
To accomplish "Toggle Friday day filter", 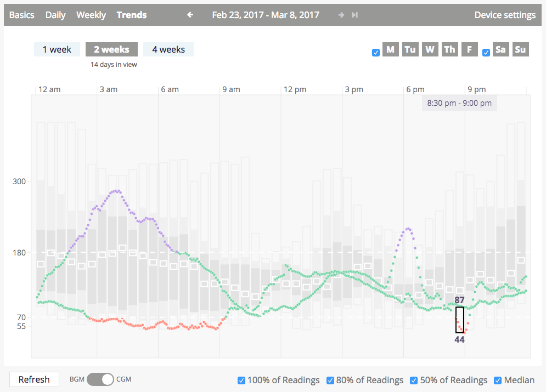I will pos(469,49).
